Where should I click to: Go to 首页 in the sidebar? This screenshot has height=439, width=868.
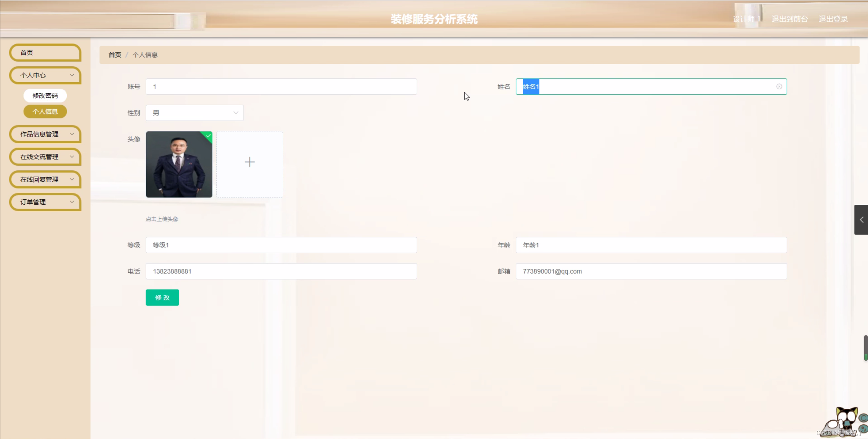coord(45,53)
